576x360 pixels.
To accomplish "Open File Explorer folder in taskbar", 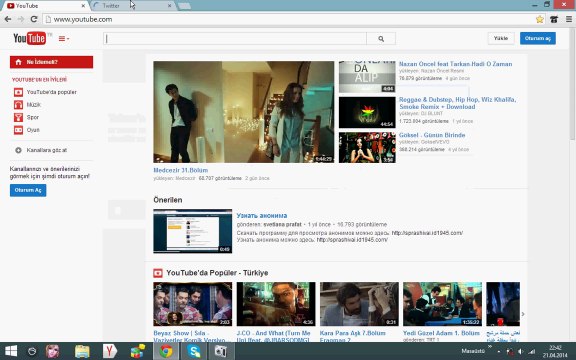I will pyautogui.click(x=82, y=351).
